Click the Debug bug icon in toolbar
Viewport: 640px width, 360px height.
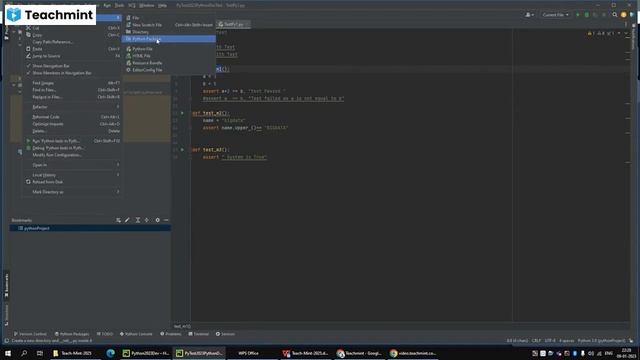click(587, 15)
